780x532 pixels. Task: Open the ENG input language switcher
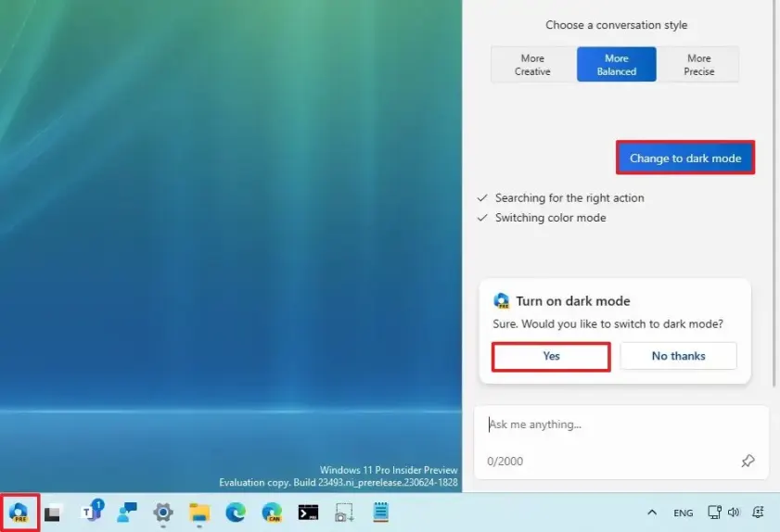tap(683, 513)
